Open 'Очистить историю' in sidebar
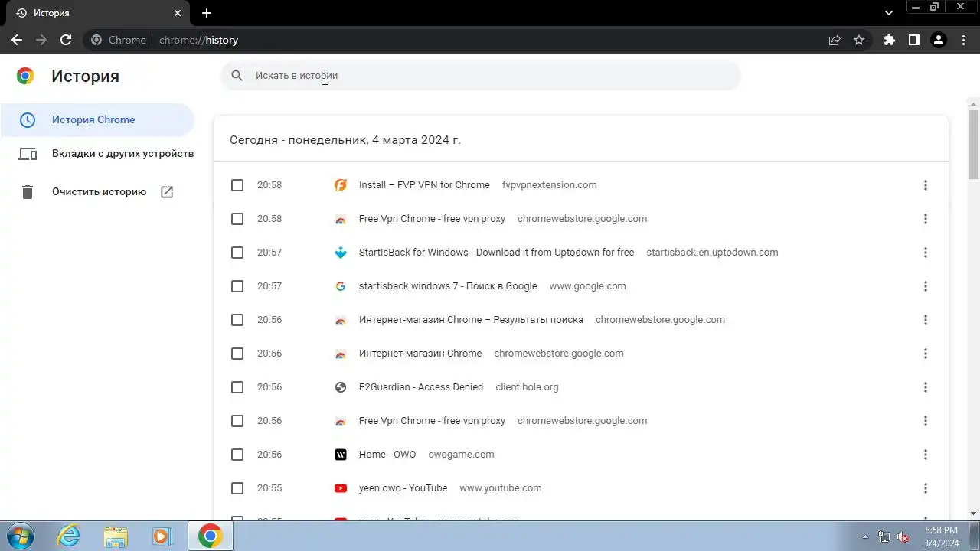This screenshot has width=980, height=551. coord(97,192)
